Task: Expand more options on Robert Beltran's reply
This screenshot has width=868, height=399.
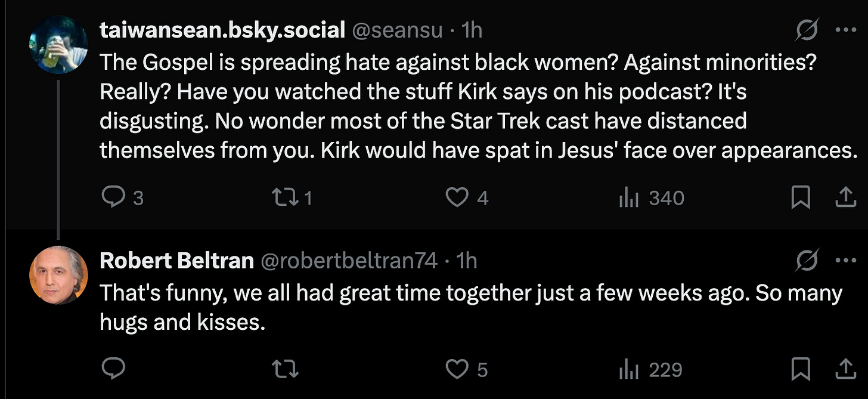Action: [x=845, y=260]
